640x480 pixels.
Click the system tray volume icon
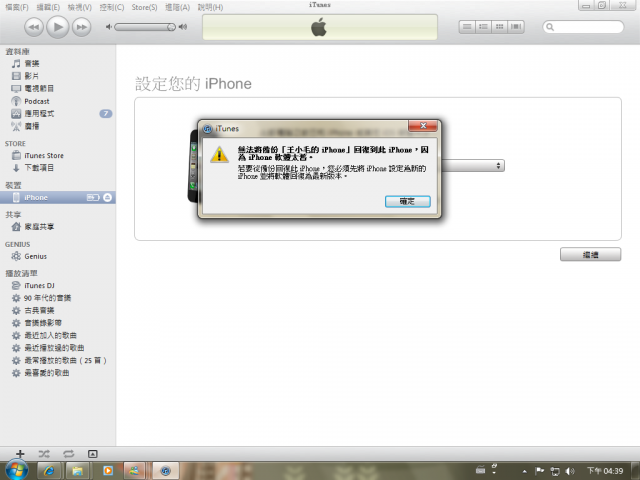(x=570, y=471)
